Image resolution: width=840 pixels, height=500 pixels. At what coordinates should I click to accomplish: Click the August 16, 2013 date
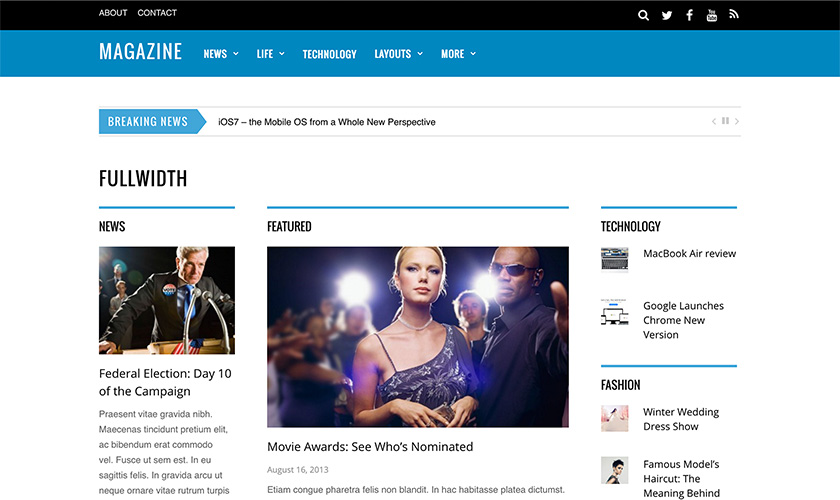tap(298, 469)
